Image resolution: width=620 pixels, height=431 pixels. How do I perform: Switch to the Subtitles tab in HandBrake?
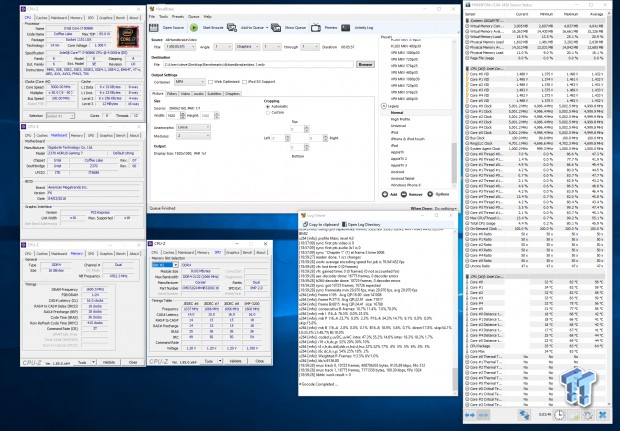click(x=214, y=94)
